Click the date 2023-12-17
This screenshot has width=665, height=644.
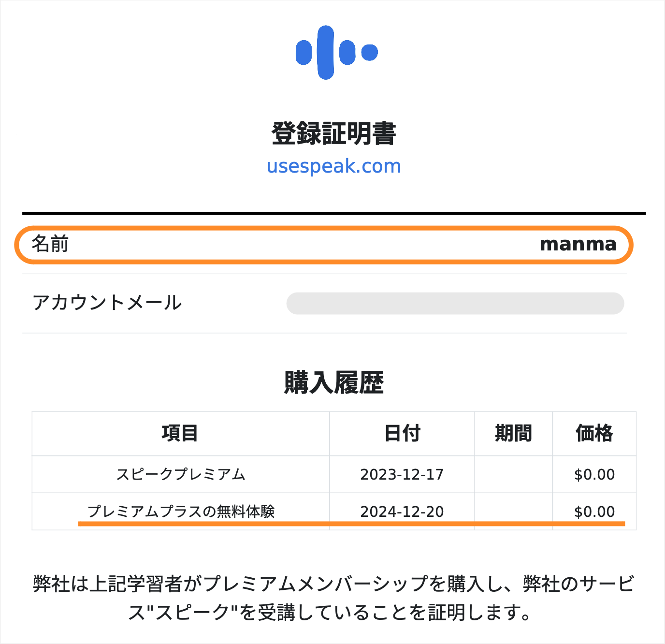pos(402,474)
